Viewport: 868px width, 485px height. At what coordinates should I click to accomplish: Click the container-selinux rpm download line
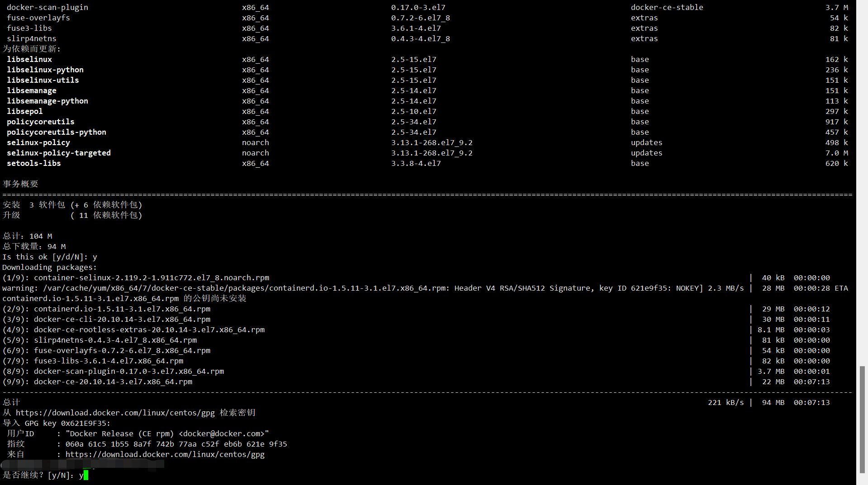click(136, 278)
